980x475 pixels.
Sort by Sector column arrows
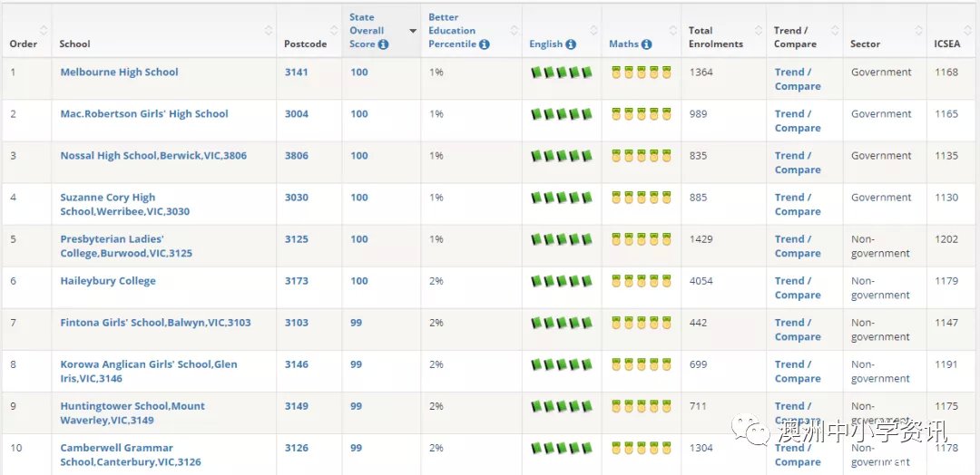(918, 30)
